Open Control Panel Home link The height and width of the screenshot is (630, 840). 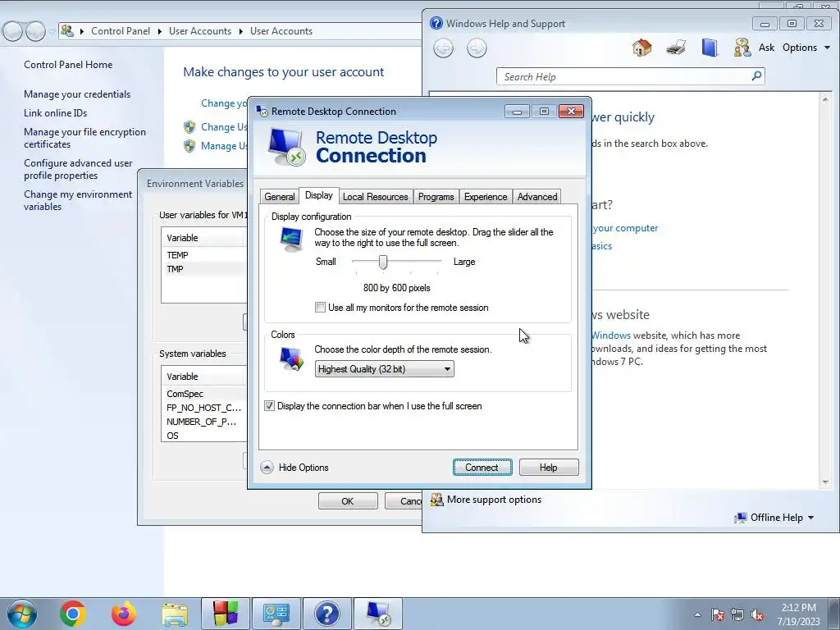tap(68, 65)
